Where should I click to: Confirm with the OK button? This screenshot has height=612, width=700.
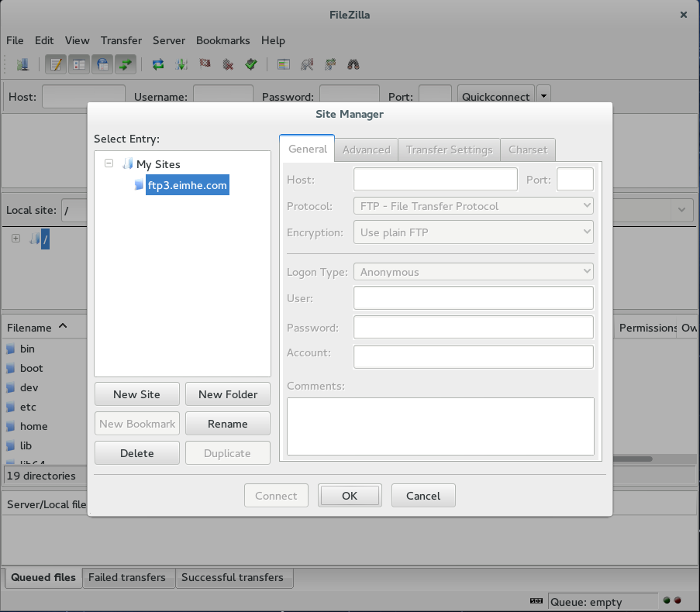[x=350, y=496]
